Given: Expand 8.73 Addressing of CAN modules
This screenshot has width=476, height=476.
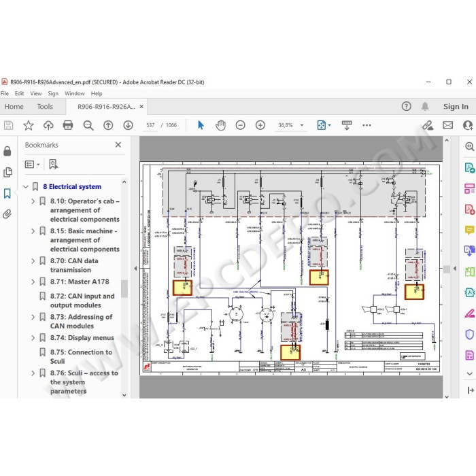Looking at the screenshot, I should click(x=33, y=317).
